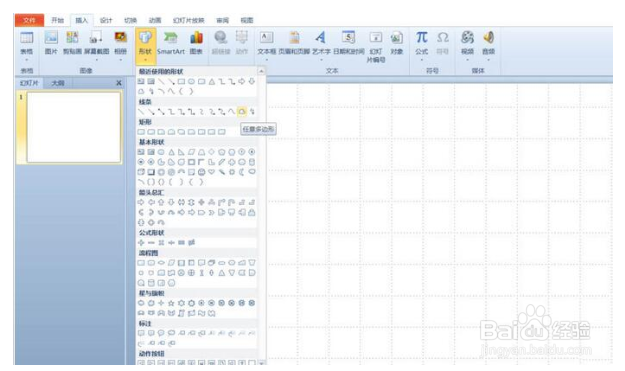Screen dimensions: 625x371
Task: Collapse the 形状 shapes gallery button
Action: pos(145,46)
